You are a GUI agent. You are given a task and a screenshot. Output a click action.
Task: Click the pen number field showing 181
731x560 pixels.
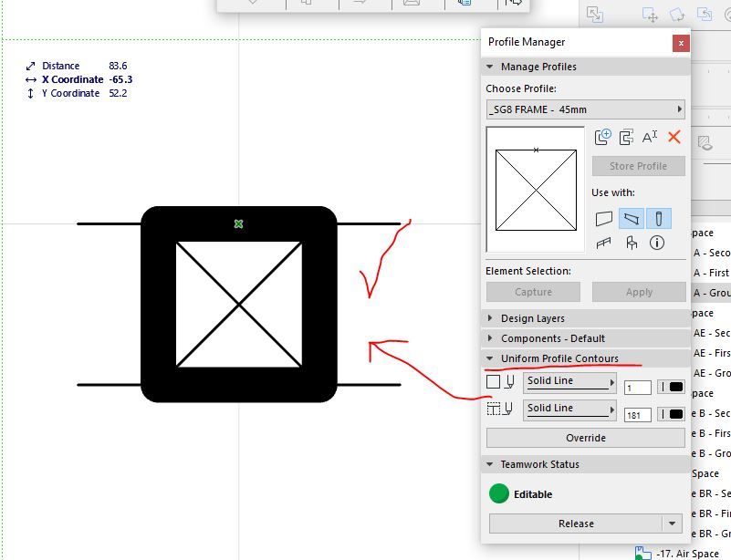pyautogui.click(x=637, y=415)
